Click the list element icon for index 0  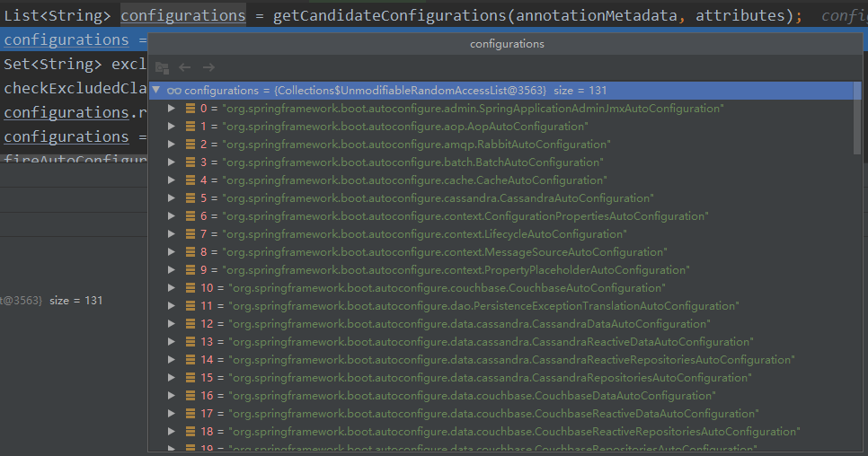190,109
